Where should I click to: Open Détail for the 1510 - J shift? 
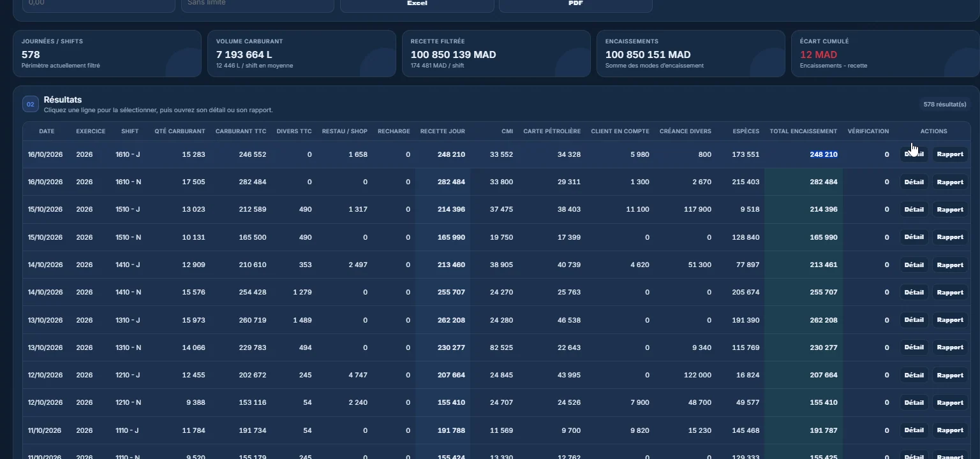coord(914,210)
